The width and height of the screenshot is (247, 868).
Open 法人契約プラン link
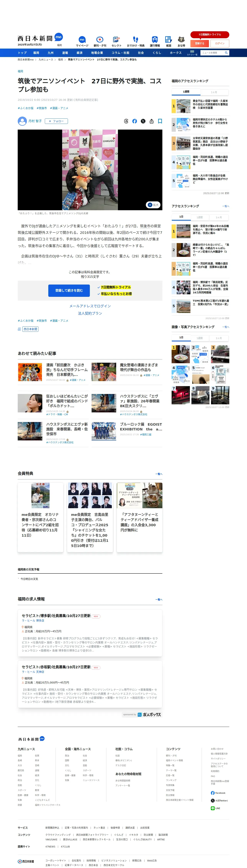[x=90, y=313]
